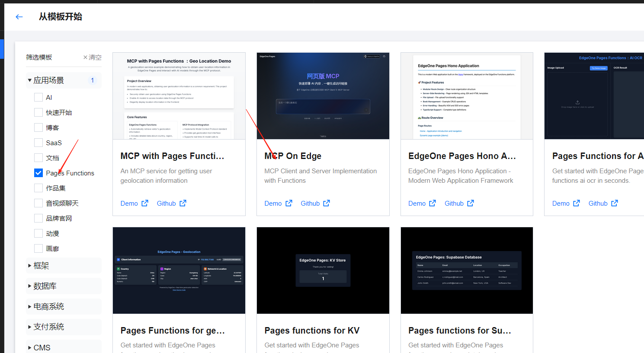The height and width of the screenshot is (353, 644).
Task: Select the AI OCR template thumbnail
Action: point(594,96)
